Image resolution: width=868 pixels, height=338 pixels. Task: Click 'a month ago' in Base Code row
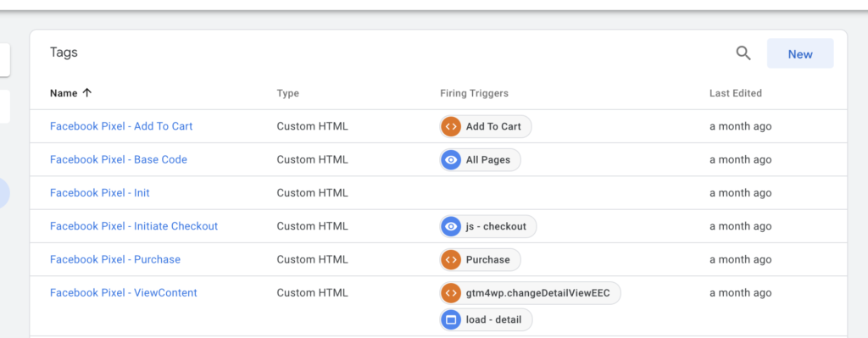pyautogui.click(x=740, y=159)
